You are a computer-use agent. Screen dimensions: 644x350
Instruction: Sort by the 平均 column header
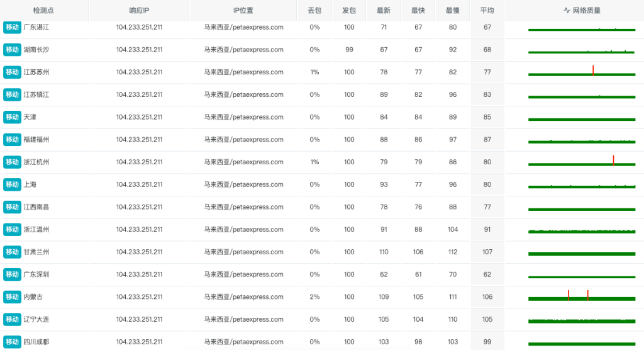coord(487,11)
